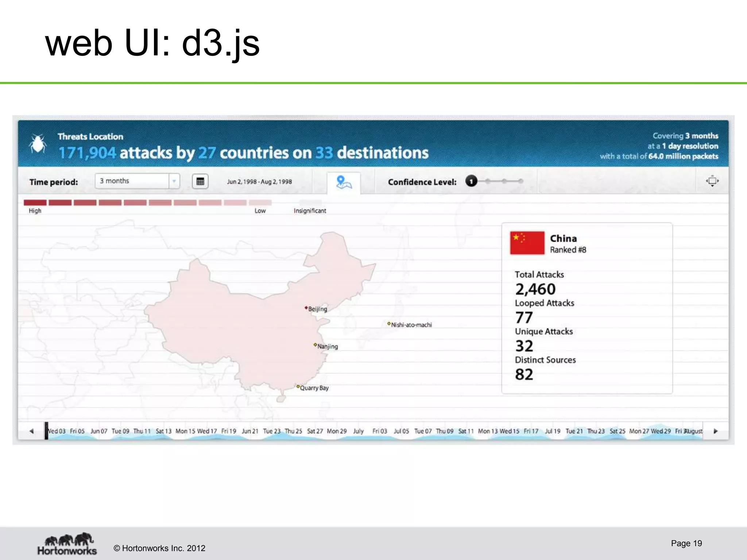Click the Insignificant legend swatch
747x560 pixels.
click(x=310, y=202)
